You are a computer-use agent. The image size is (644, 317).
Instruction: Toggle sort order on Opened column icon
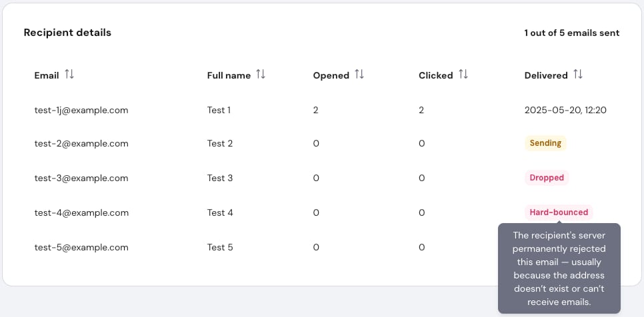(x=359, y=75)
